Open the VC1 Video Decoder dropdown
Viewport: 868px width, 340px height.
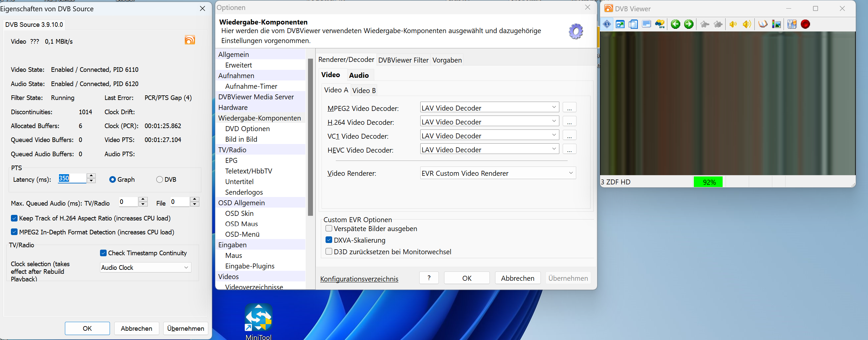[x=489, y=135]
